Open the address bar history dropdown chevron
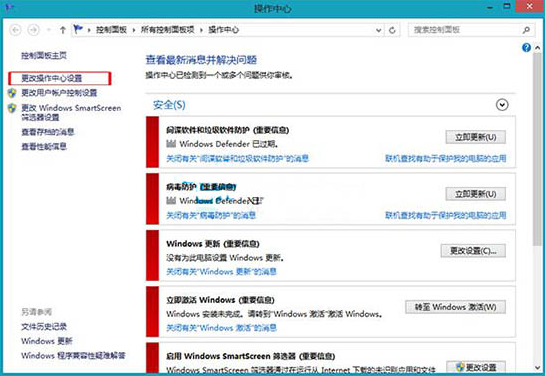 [379, 30]
